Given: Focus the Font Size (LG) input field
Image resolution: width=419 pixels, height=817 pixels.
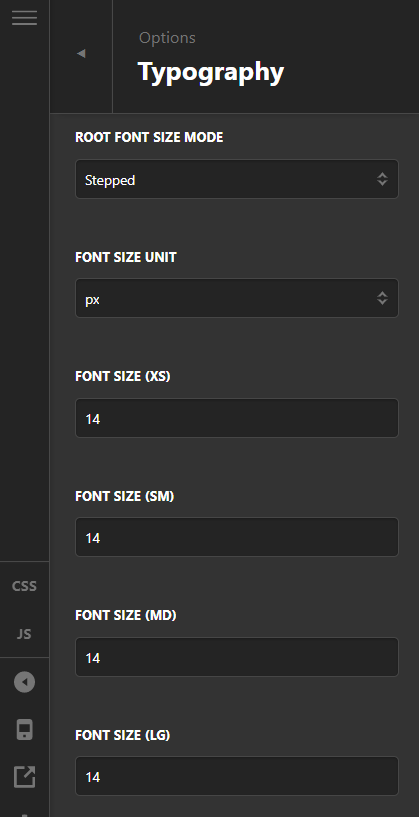Looking at the screenshot, I should pyautogui.click(x=237, y=776).
